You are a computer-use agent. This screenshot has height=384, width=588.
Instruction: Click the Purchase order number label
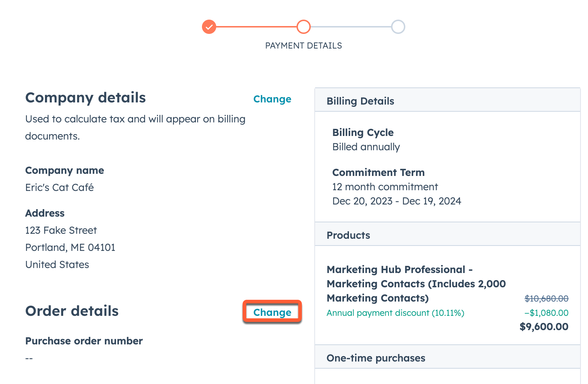[x=84, y=341]
